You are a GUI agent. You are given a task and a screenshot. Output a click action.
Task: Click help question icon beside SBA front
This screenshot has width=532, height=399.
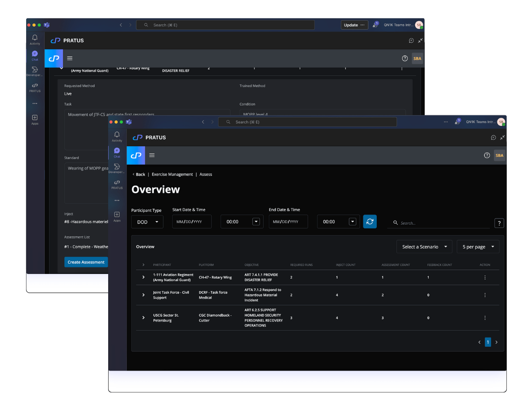[x=487, y=155]
